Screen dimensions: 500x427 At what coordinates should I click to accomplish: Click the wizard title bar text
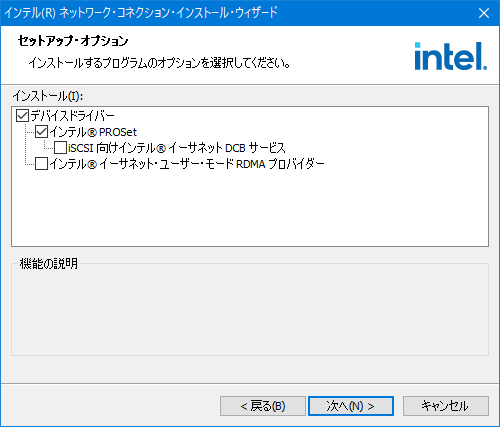click(141, 13)
